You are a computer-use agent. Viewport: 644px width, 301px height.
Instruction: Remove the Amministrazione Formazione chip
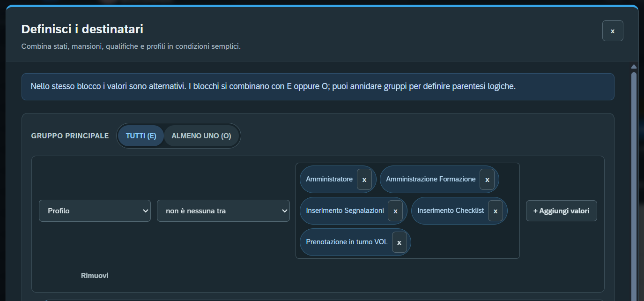pyautogui.click(x=487, y=180)
